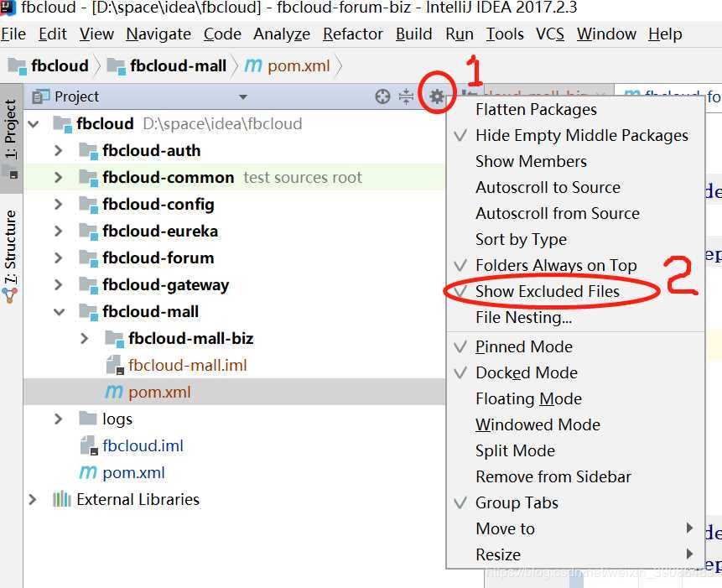The height and width of the screenshot is (588, 722).
Task: Click the scroll-from-source crosshair icon
Action: click(x=382, y=96)
